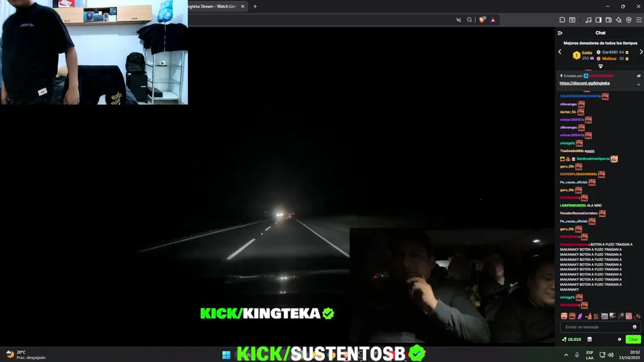Open the Brave Shields lion icon

coord(481,20)
